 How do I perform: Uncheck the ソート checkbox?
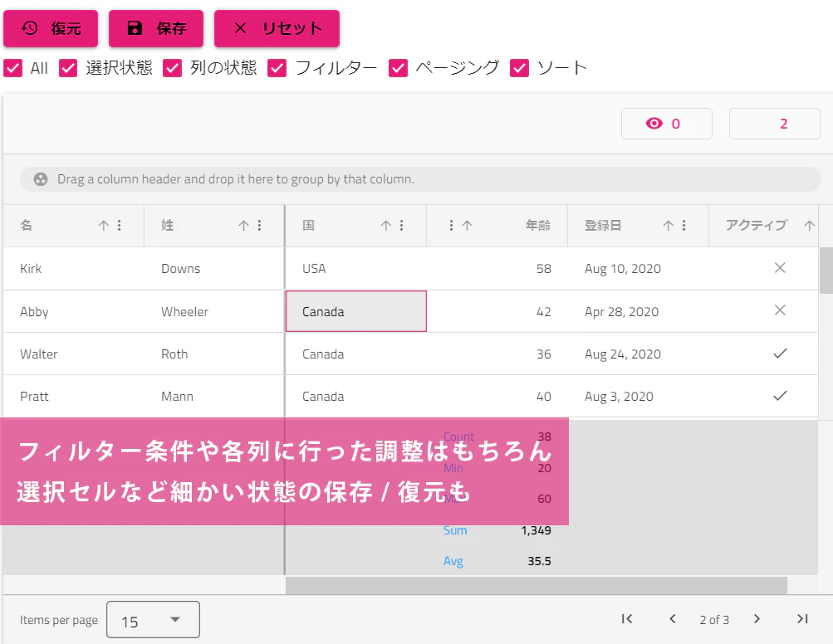pos(519,68)
